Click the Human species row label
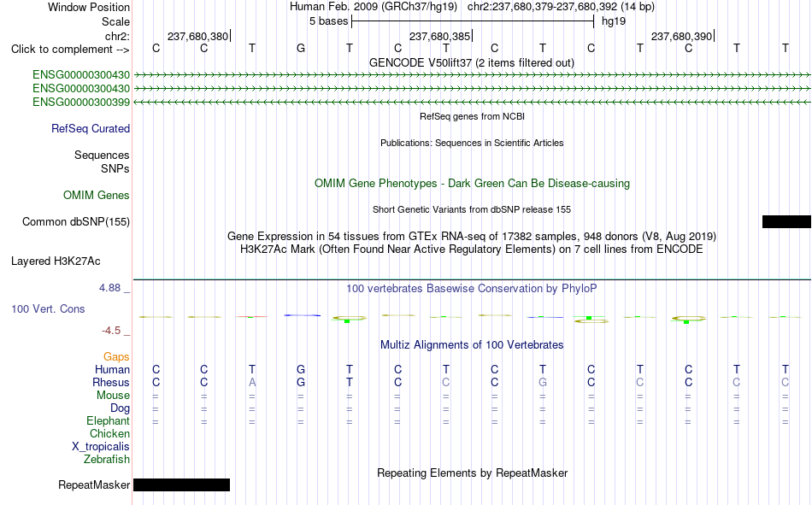 click(x=112, y=369)
